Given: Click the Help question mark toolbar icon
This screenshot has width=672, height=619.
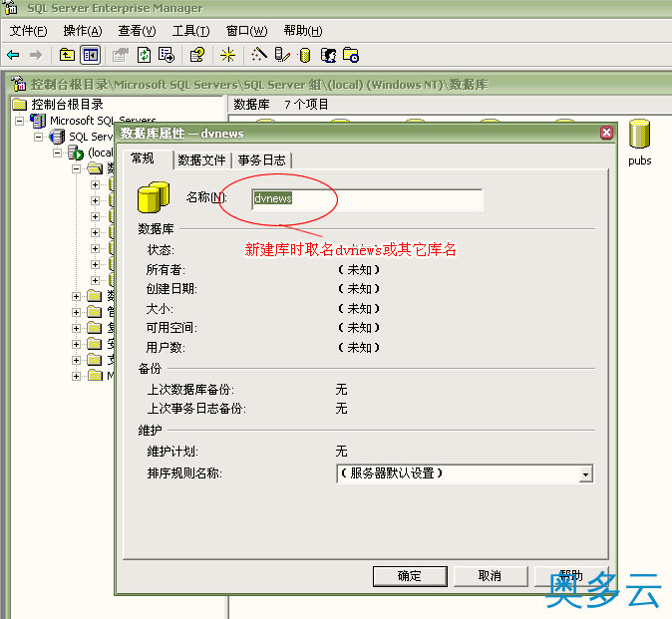Looking at the screenshot, I should click(x=197, y=55).
